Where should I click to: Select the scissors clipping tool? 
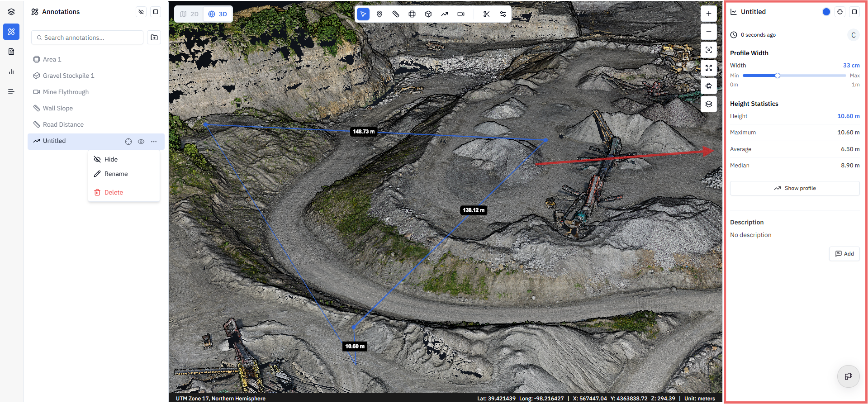[x=486, y=14]
